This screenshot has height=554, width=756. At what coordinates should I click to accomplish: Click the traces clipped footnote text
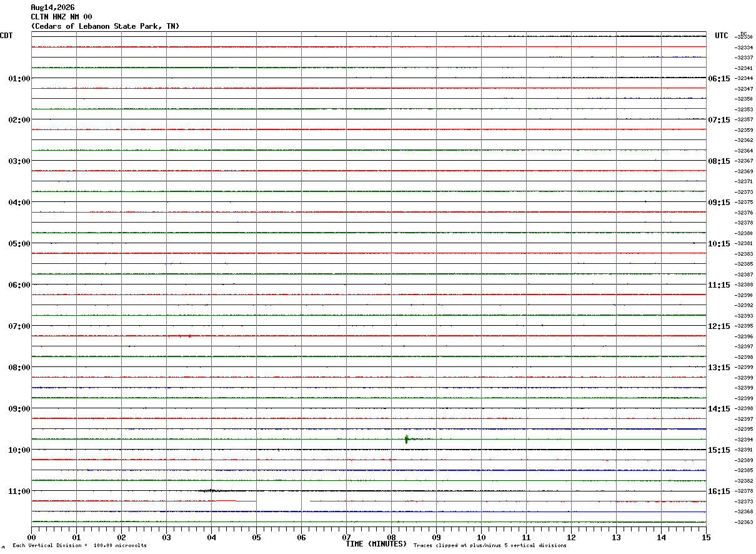(x=490, y=545)
